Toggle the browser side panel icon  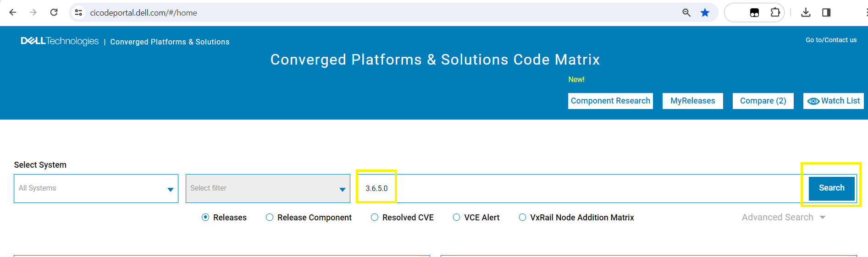(x=826, y=12)
